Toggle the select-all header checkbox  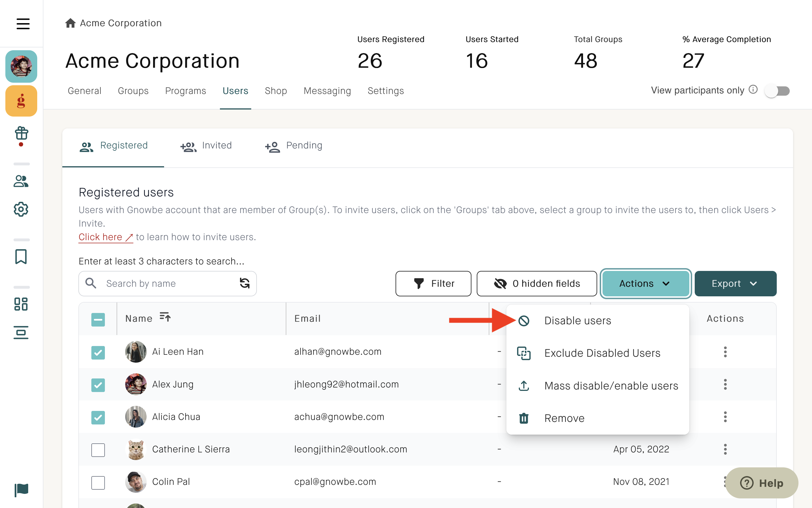pos(98,319)
